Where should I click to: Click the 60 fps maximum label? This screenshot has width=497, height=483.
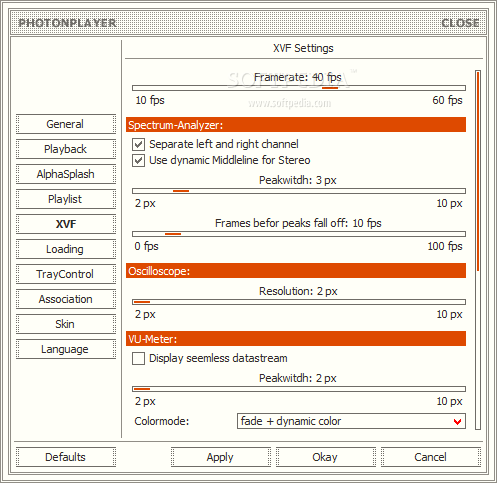point(447,100)
